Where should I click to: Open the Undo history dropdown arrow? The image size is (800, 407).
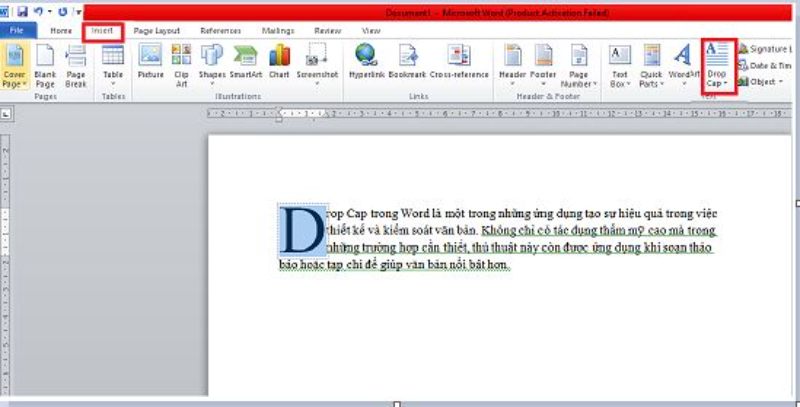[49, 12]
